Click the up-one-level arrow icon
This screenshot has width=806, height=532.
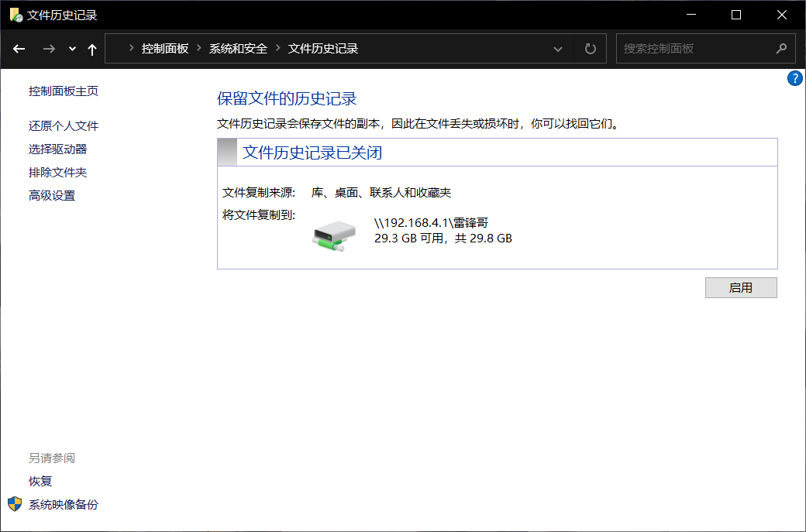(91, 48)
